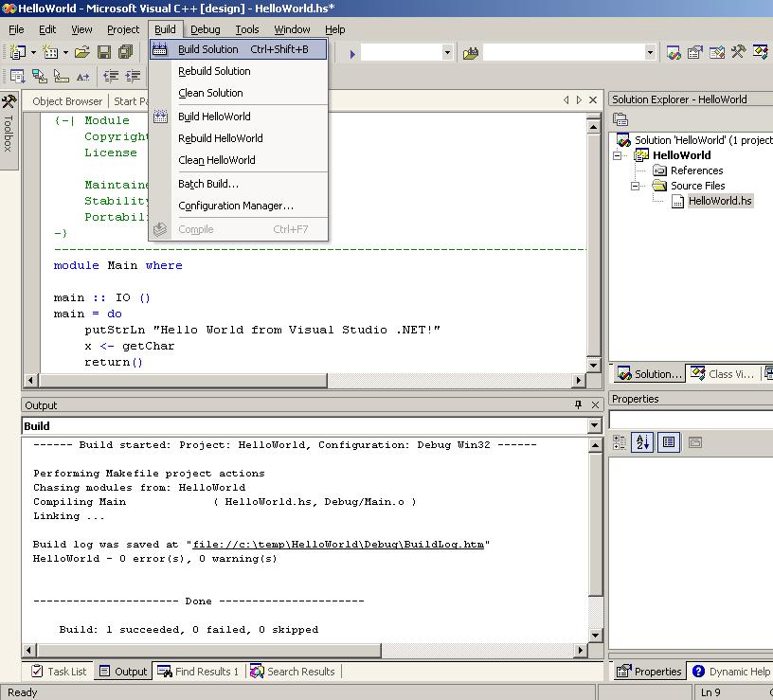
Task: Click the Decrease Indent icon
Action: 111,76
